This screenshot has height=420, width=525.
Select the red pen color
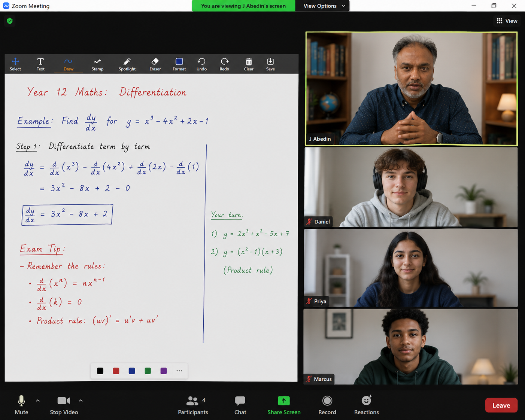tap(116, 371)
